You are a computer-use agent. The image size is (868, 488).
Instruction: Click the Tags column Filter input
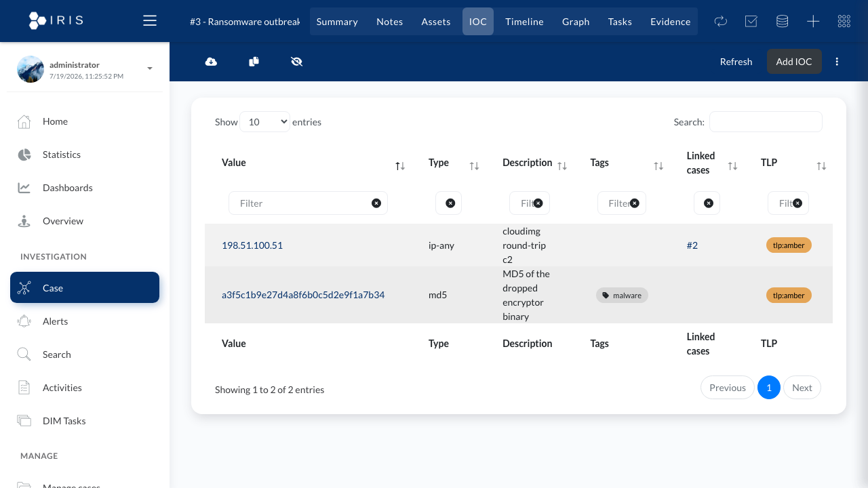622,203
